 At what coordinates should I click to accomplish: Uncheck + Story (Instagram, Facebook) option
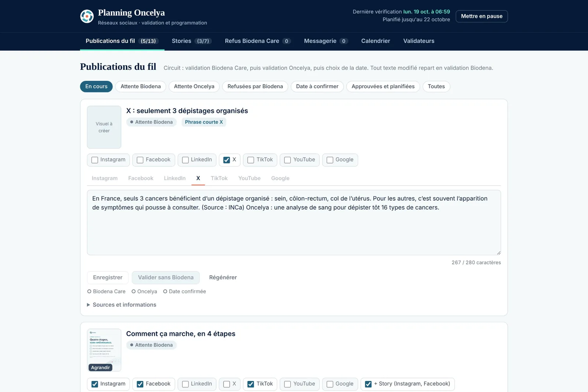(x=368, y=384)
